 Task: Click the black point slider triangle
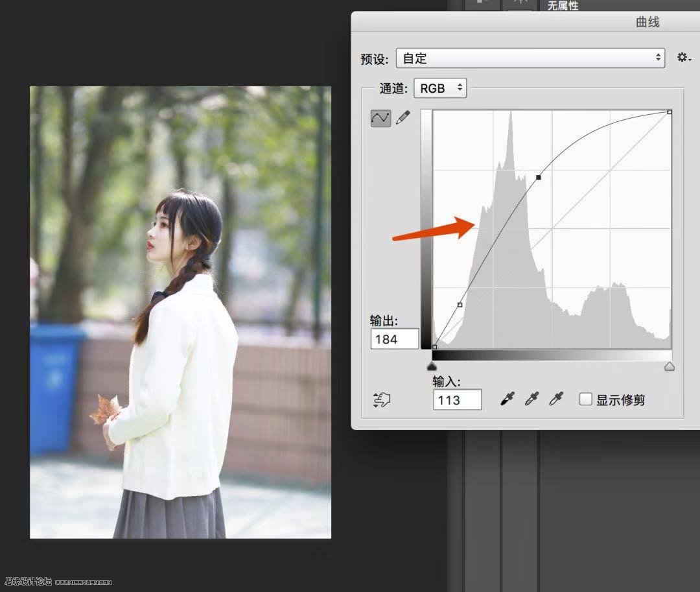tap(432, 366)
